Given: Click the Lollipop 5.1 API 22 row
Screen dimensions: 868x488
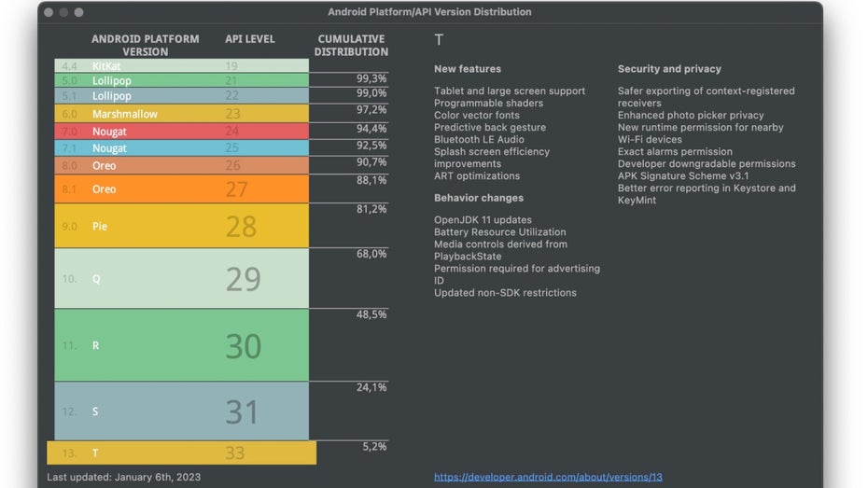Looking at the screenshot, I should [x=181, y=96].
